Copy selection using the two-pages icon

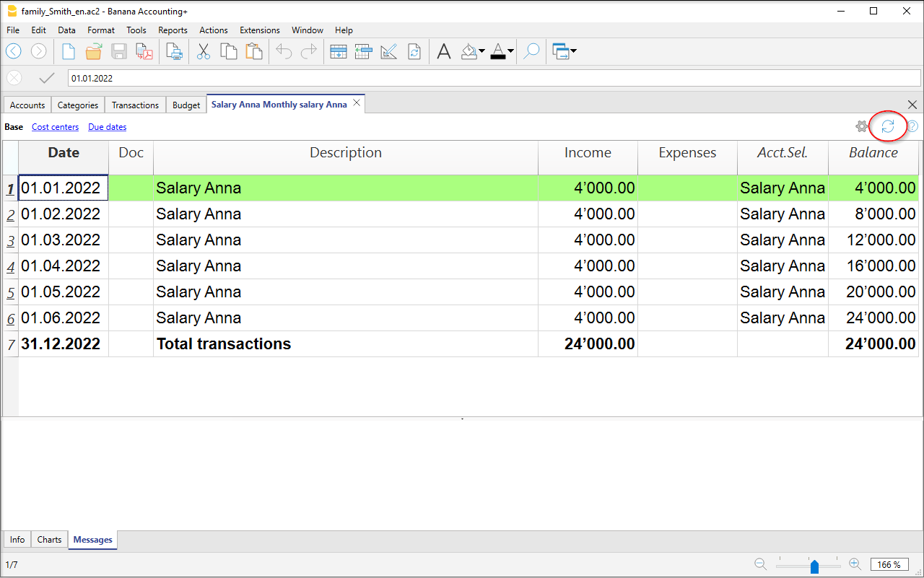tap(229, 51)
